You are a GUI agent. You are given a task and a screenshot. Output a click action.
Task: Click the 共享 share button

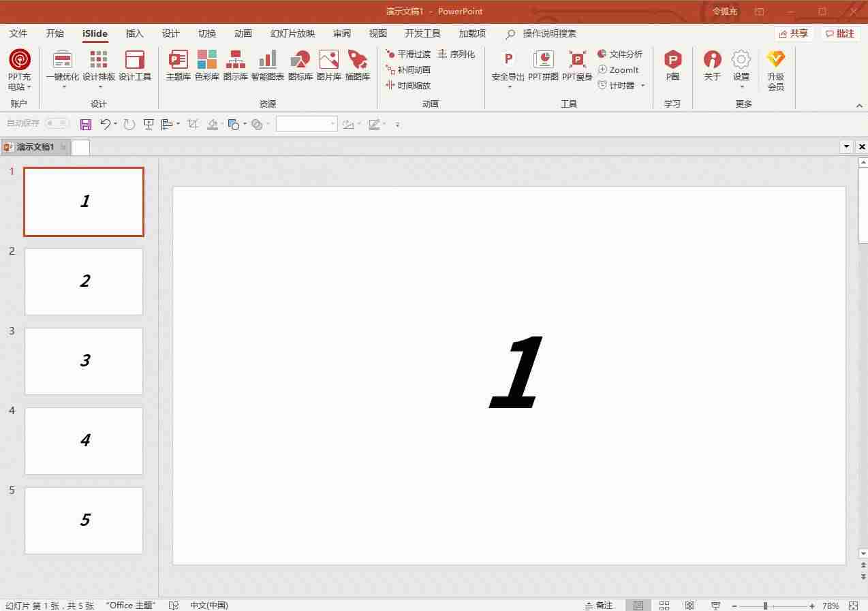[794, 33]
